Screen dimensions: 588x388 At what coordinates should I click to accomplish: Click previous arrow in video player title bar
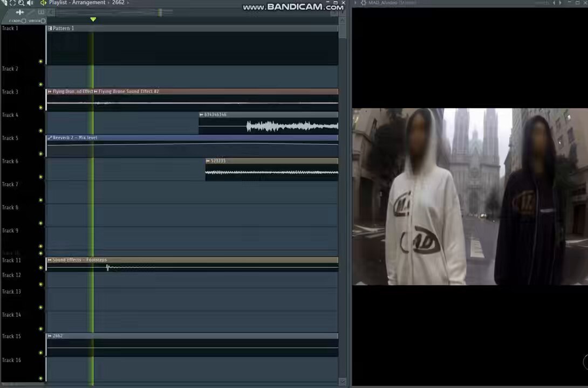coord(554,3)
